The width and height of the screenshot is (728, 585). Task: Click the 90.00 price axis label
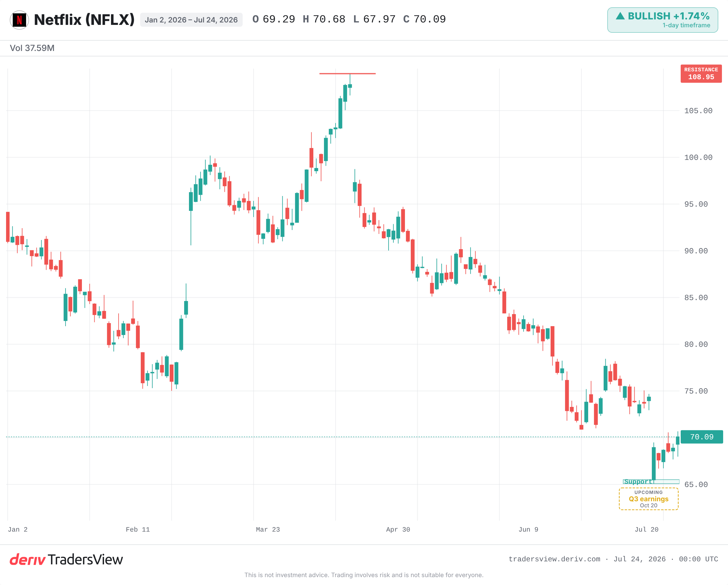pos(696,251)
